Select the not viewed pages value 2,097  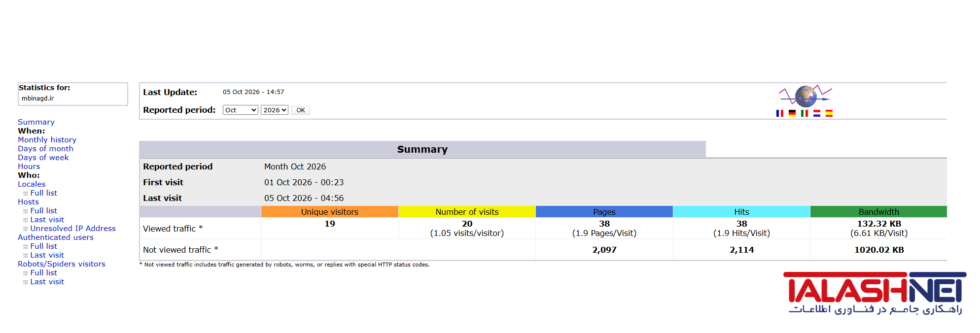[604, 250]
